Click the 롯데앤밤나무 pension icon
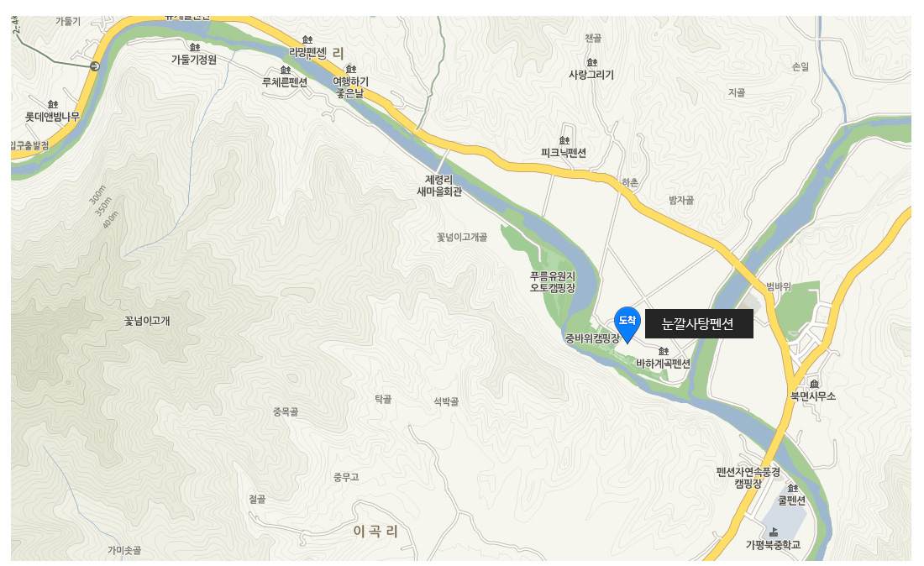This screenshot has width=924, height=566. coord(53,105)
